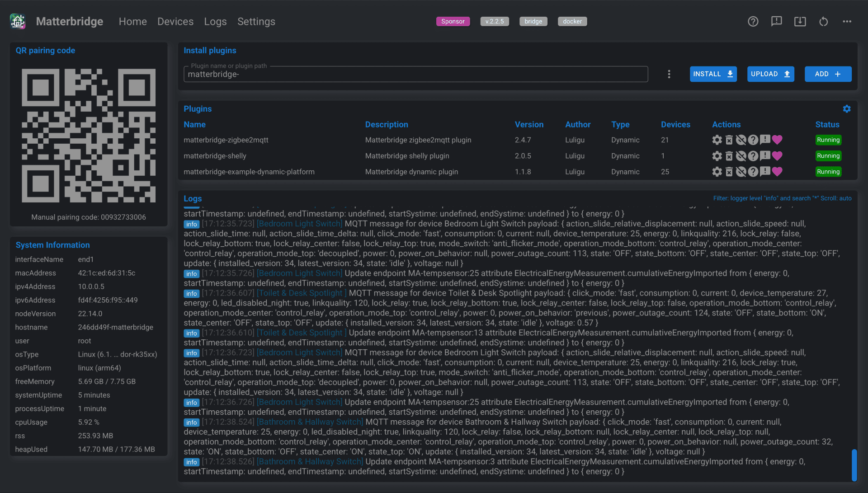Click the Matterbridge title text
This screenshot has width=868, height=493.
(70, 21)
